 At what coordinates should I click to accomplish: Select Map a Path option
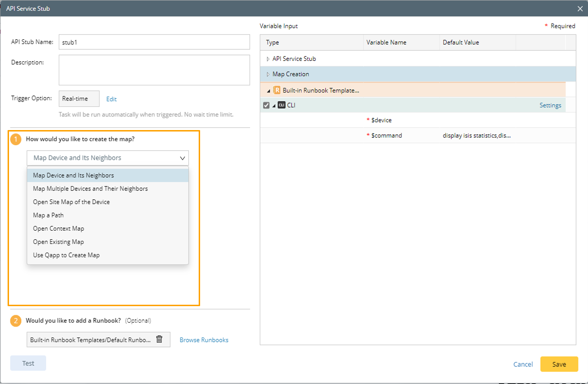48,215
